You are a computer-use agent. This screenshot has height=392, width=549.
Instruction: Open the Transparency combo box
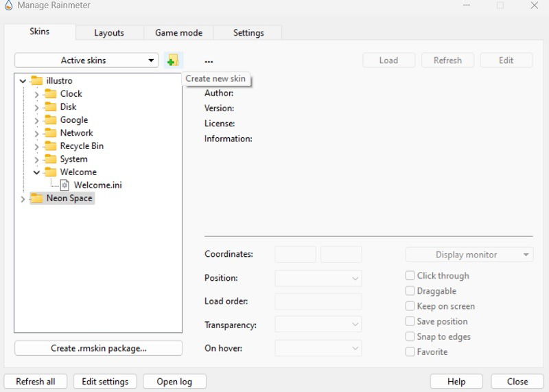(x=318, y=325)
